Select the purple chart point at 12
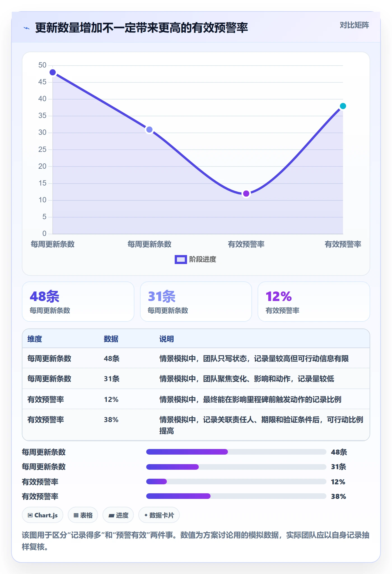392x574 pixels. 246,193
